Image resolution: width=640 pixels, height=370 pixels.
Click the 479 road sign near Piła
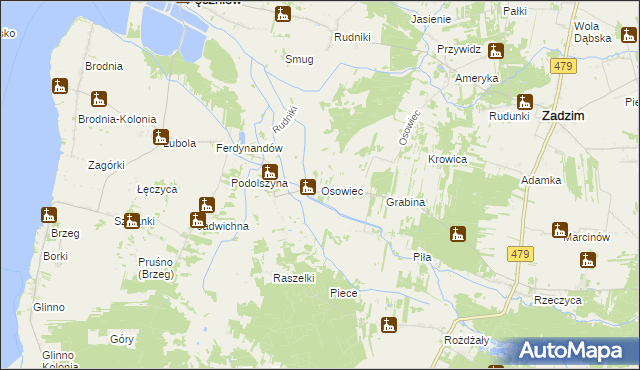tap(520, 254)
